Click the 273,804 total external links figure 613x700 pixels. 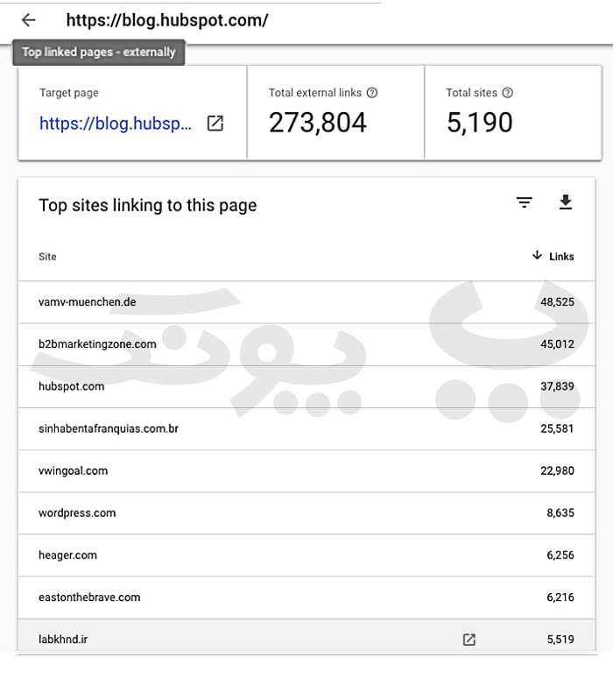tap(318, 123)
